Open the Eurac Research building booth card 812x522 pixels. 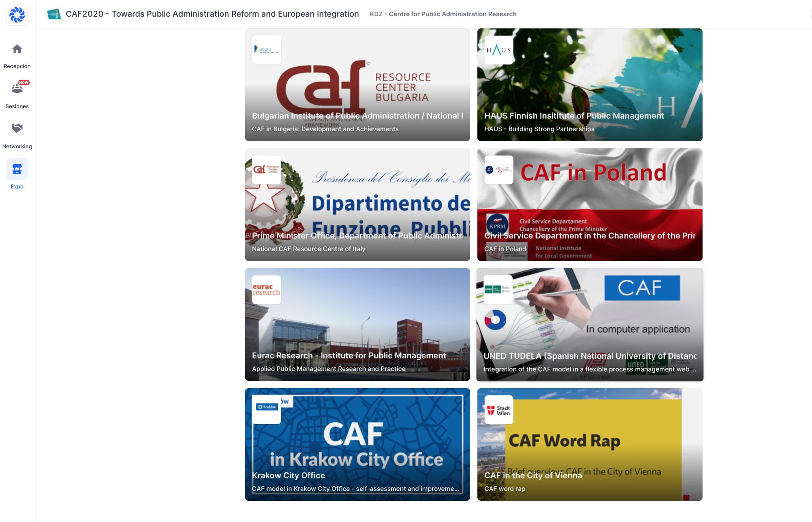pyautogui.click(x=358, y=325)
